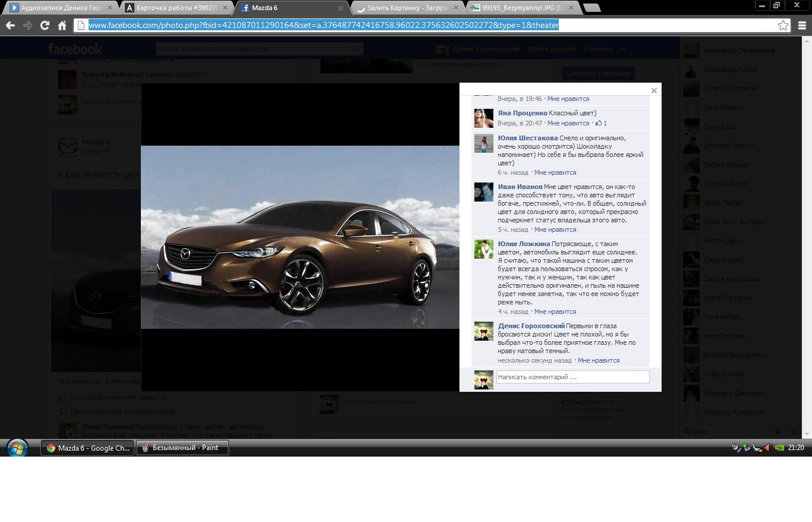Like Юлия Шестакова's comment
This screenshot has height=522, width=812.
[555, 172]
